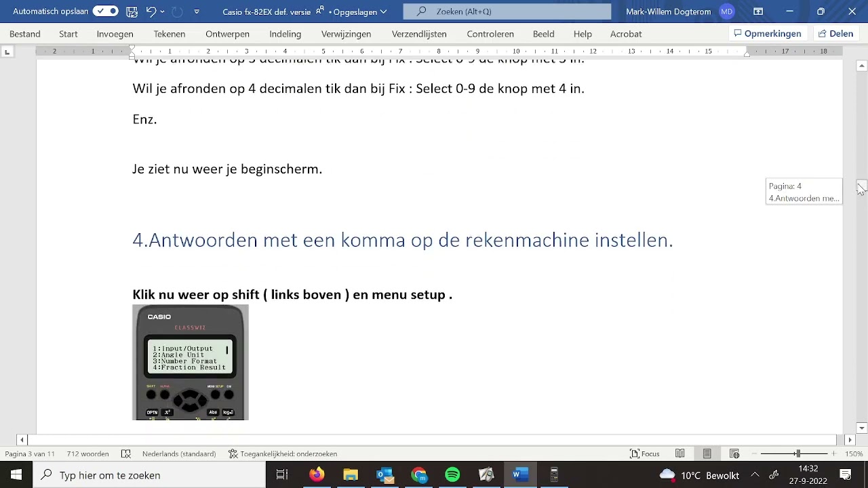Open the calculator app on the taskbar
Viewport: 868px width, 488px height.
pos(554,475)
